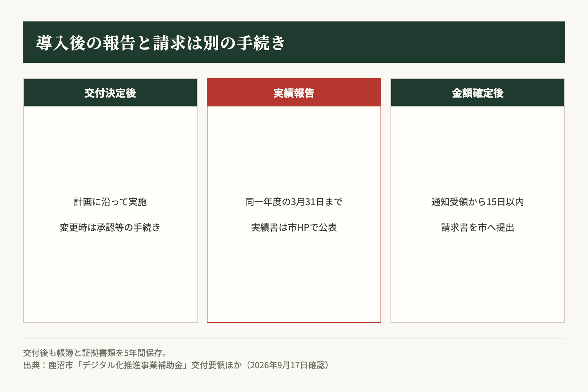Click the source line starting with 出典：鹿沼市
This screenshot has width=588, height=392.
tap(176, 365)
